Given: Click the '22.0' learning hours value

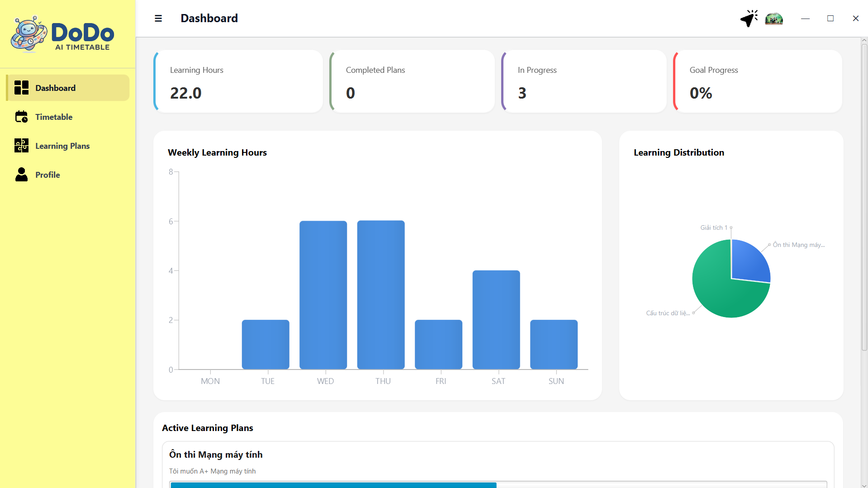Looking at the screenshot, I should 186,93.
